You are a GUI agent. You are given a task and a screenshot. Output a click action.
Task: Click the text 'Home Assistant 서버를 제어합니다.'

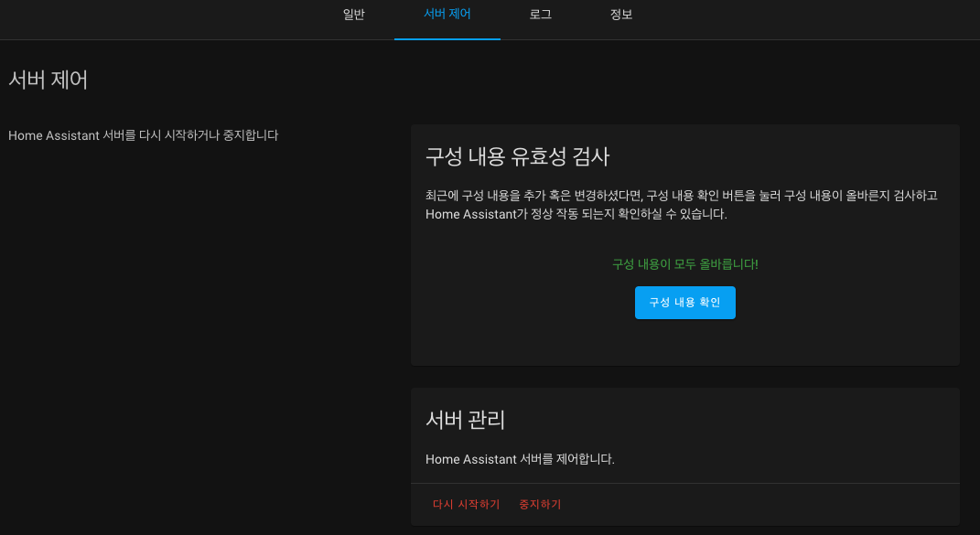coord(520,459)
